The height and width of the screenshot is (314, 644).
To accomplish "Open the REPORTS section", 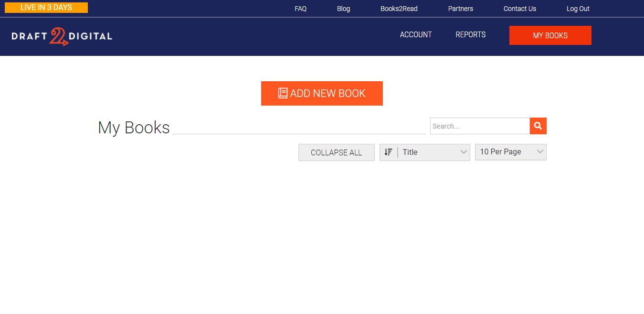I will coord(470,34).
